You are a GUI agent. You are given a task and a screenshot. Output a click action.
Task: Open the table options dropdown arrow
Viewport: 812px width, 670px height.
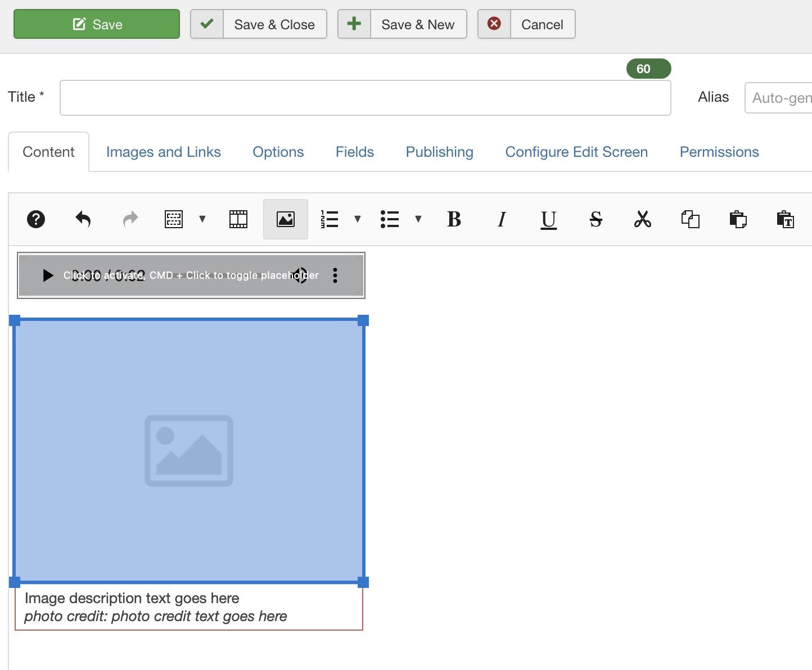click(202, 219)
